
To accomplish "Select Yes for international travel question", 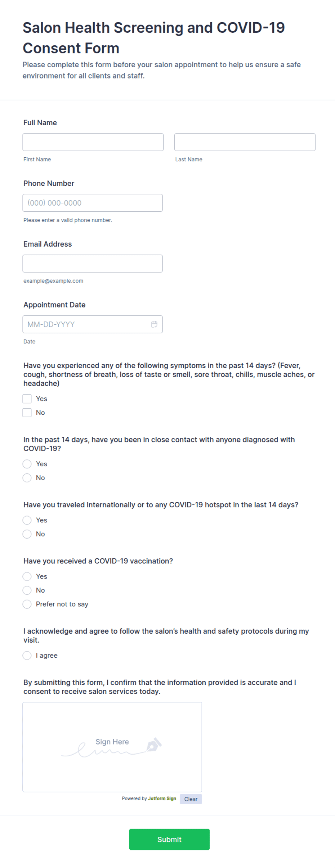I will click(x=27, y=520).
